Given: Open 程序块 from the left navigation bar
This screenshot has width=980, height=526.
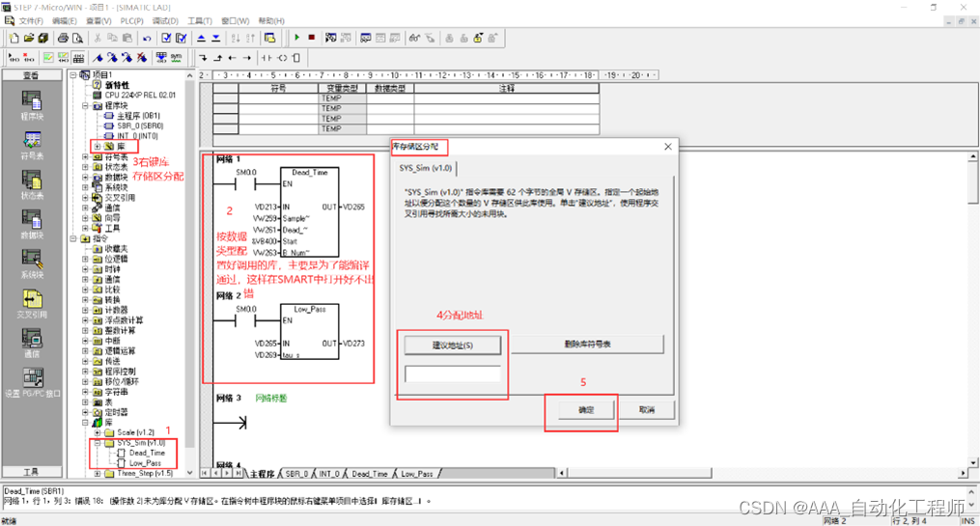Looking at the screenshot, I should [32, 105].
